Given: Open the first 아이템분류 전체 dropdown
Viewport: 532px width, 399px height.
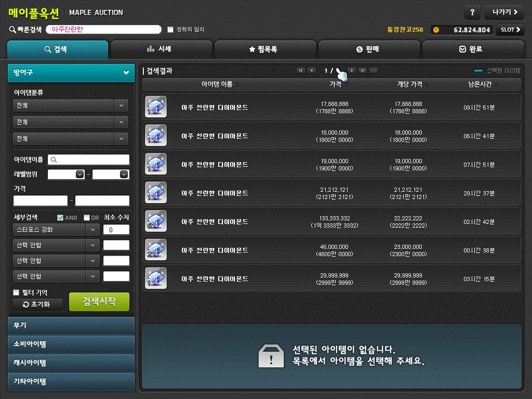Looking at the screenshot, I should tap(71, 105).
